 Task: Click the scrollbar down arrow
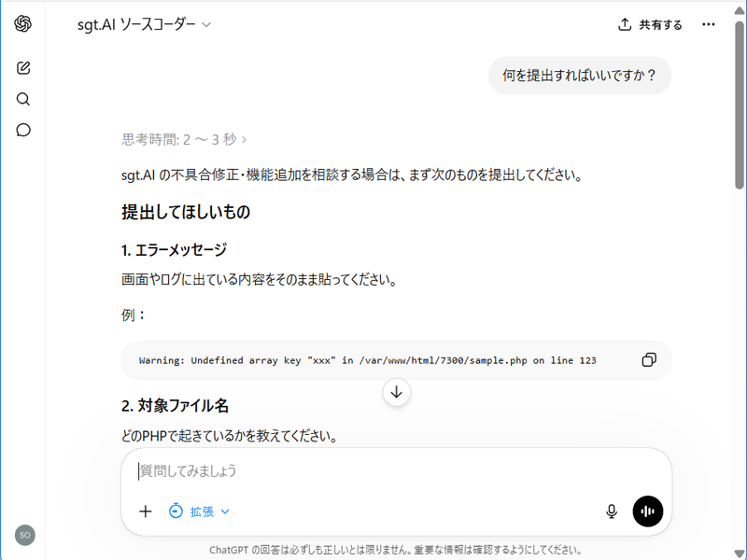tap(740, 554)
